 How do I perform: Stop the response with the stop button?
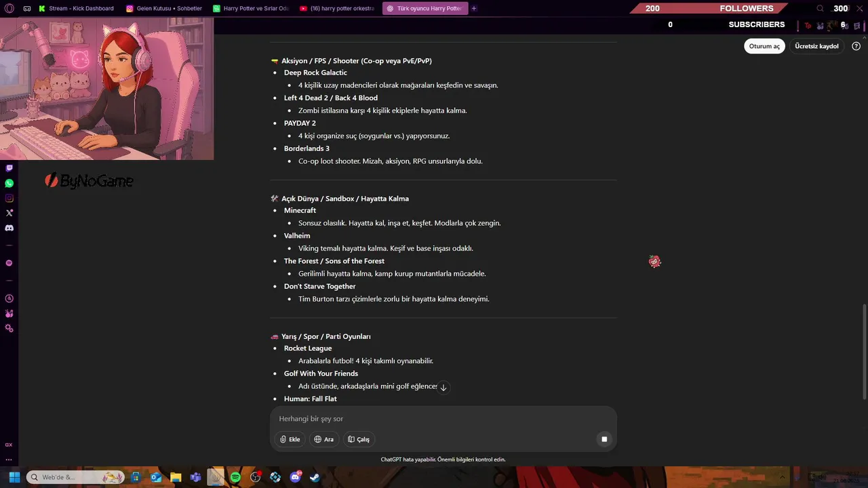click(604, 439)
